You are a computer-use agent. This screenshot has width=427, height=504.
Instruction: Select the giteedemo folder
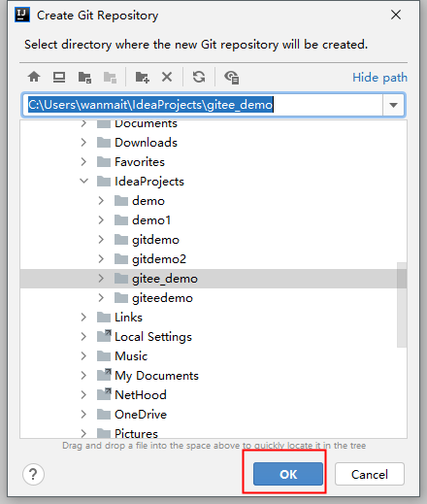162,298
